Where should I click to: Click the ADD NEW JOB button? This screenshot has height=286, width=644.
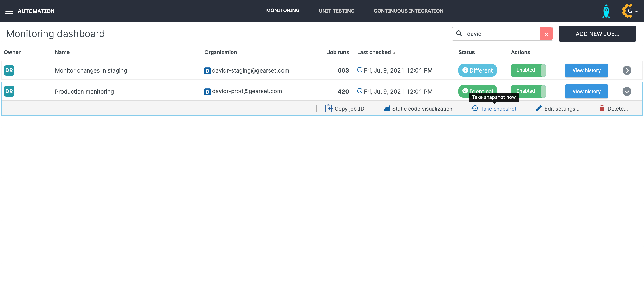point(597,34)
